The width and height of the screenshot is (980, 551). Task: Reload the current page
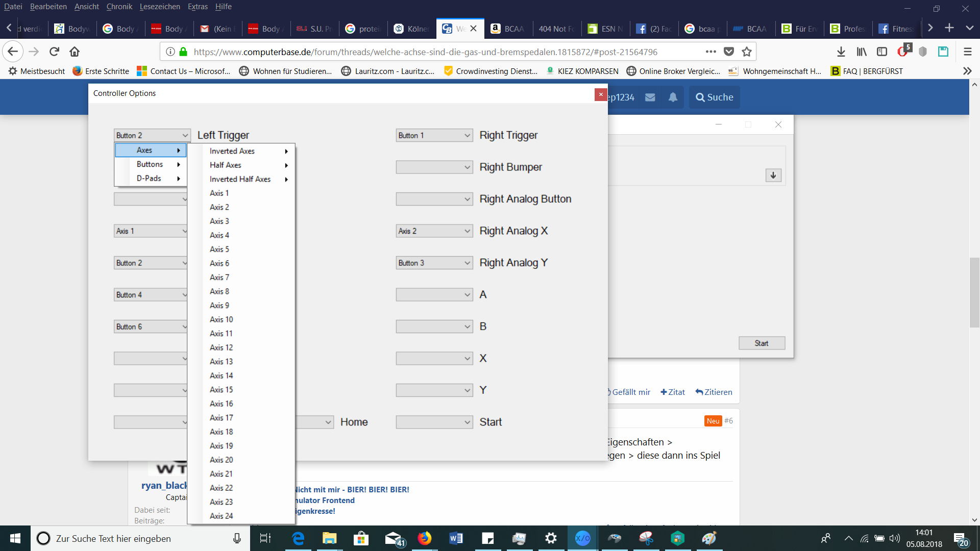[x=54, y=52]
